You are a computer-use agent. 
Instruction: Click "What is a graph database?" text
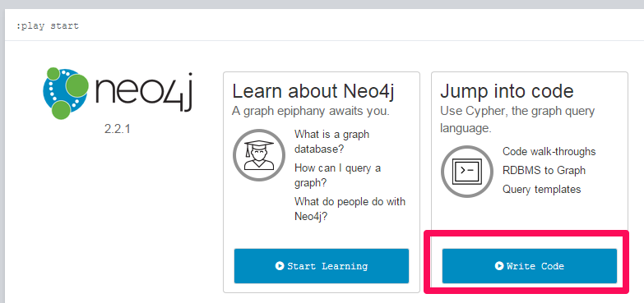click(331, 141)
